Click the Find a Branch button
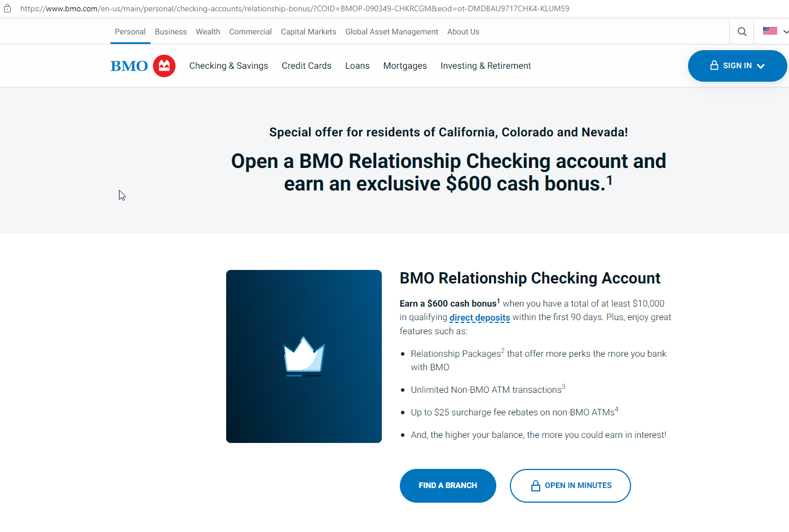789x532 pixels. click(448, 485)
